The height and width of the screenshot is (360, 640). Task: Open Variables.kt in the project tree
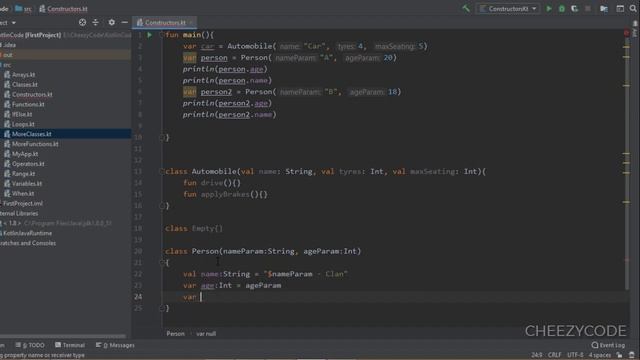click(27, 184)
